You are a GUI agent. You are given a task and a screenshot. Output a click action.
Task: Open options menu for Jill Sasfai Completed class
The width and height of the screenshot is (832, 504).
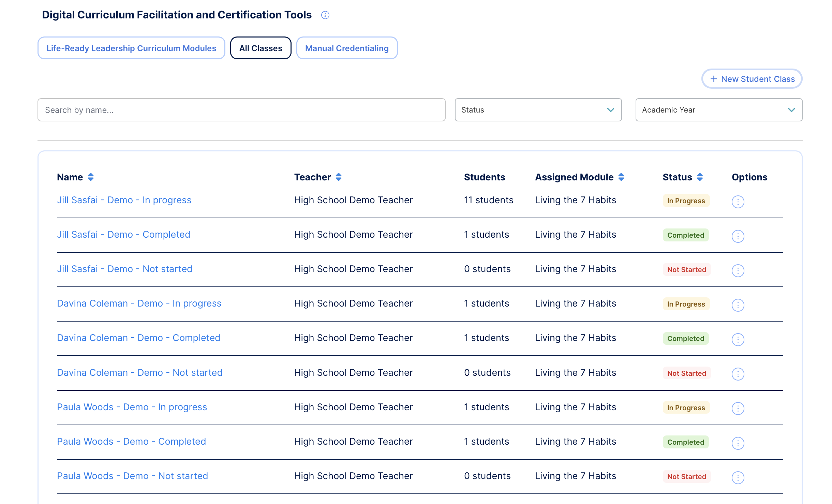pos(738,236)
